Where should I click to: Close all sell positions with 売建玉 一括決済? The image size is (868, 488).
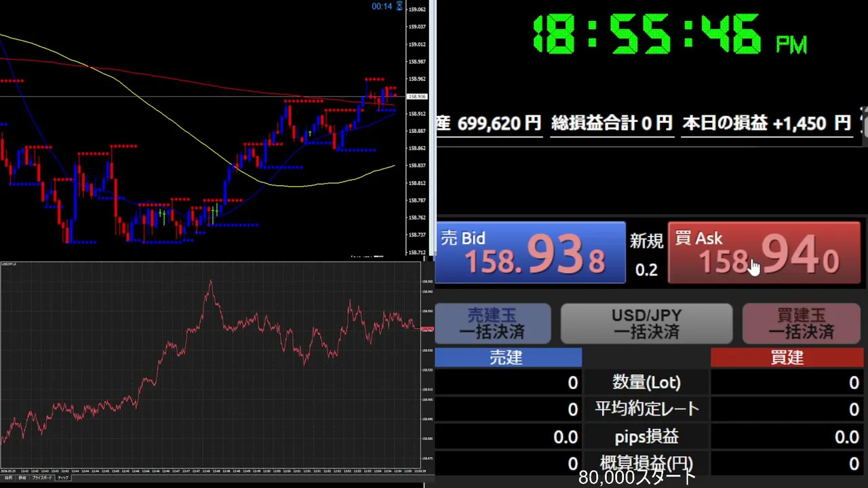pyautogui.click(x=492, y=323)
